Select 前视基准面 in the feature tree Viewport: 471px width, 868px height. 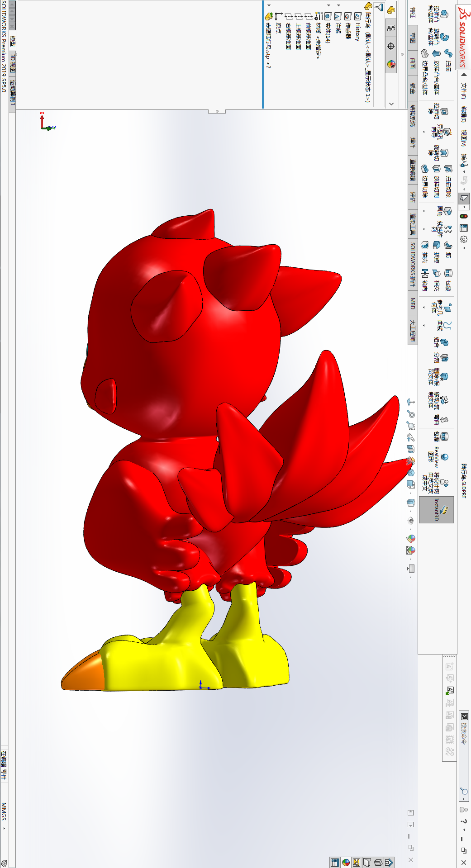(x=308, y=32)
